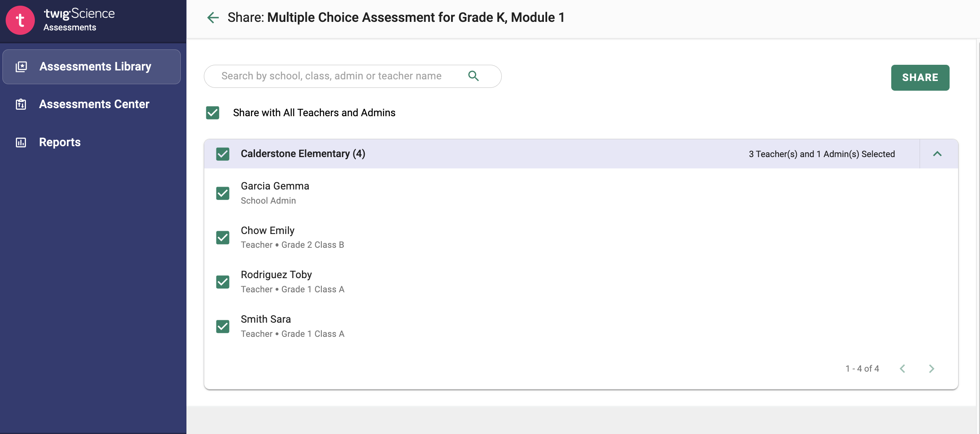Image resolution: width=980 pixels, height=434 pixels.
Task: Go to previous page of results
Action: click(x=903, y=368)
